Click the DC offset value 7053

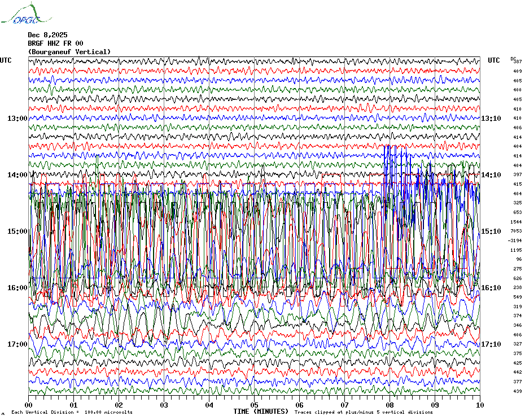point(517,231)
